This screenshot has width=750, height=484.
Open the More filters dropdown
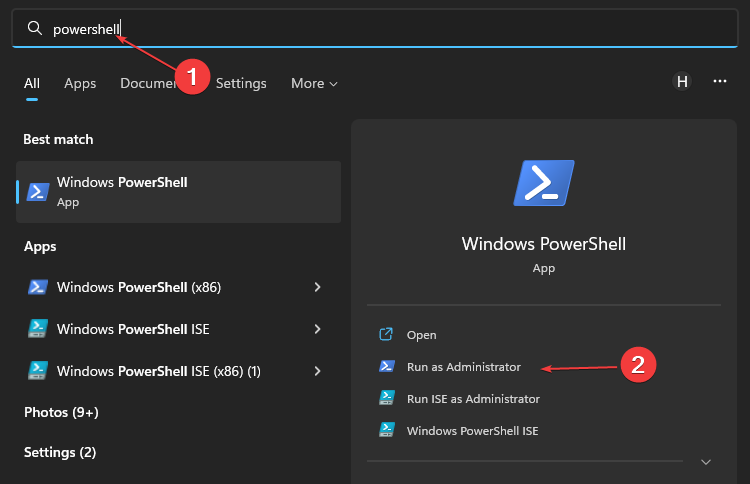pos(314,83)
